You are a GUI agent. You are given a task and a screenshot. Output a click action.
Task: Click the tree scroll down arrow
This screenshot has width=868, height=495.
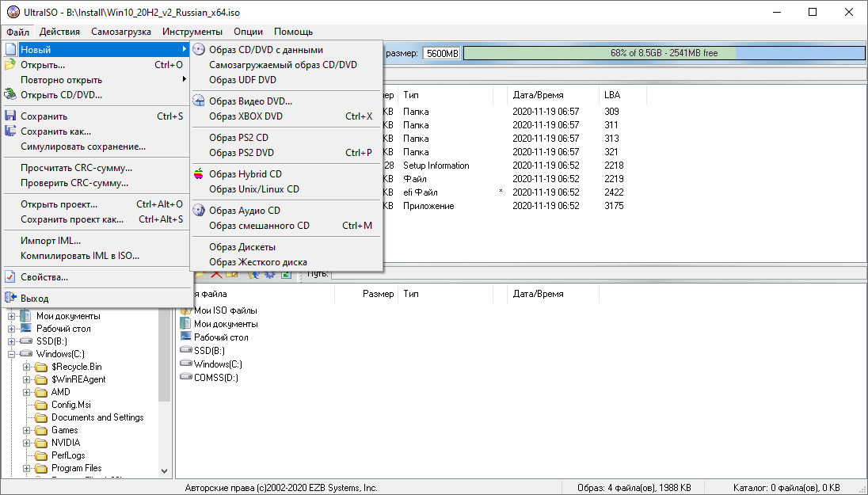[164, 471]
